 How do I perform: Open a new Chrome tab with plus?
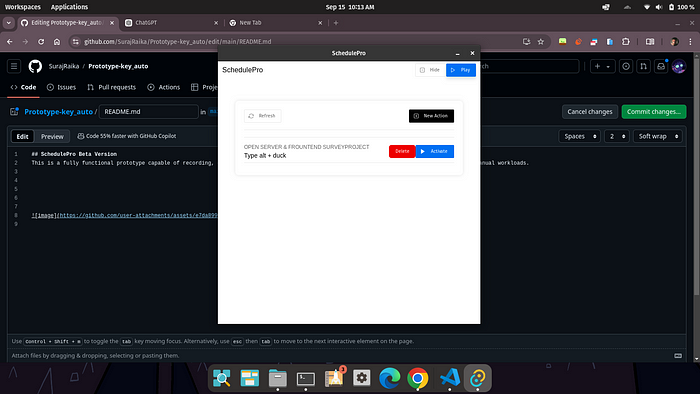click(x=336, y=23)
